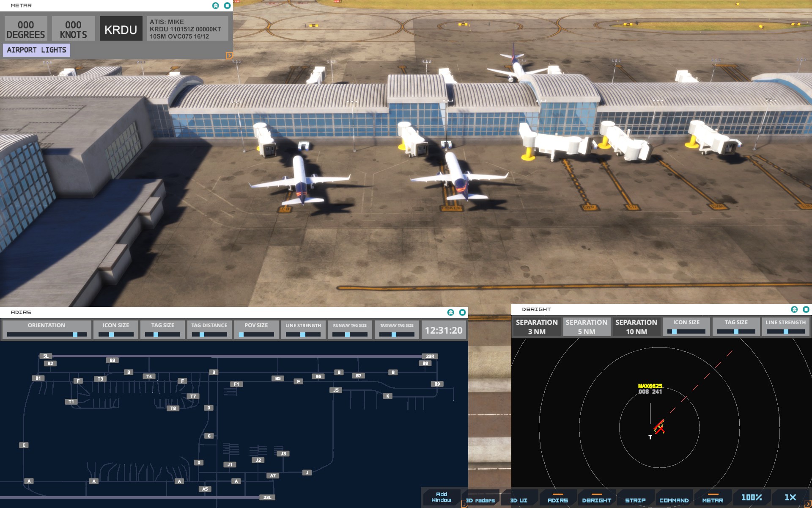812x508 pixels.
Task: Collapse the DBRIGHT window with chevron icon
Action: pyautogui.click(x=794, y=309)
